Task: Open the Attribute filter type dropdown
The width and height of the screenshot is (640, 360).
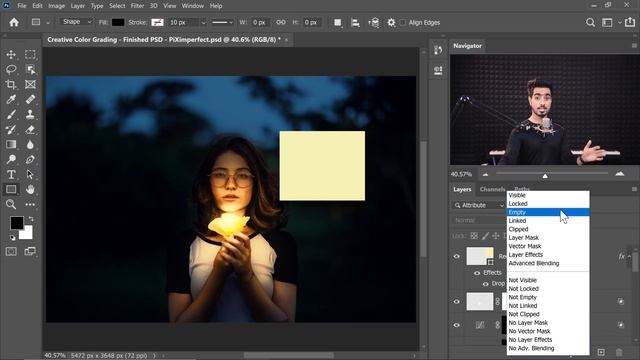Action: coord(479,205)
